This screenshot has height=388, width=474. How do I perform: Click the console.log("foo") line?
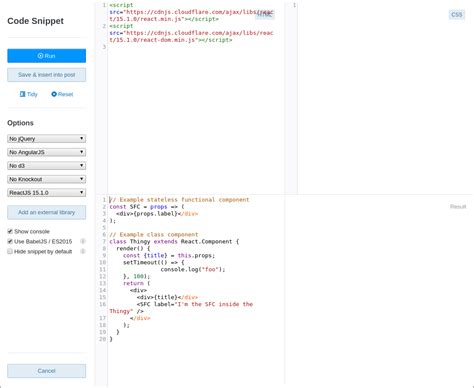coord(193,269)
